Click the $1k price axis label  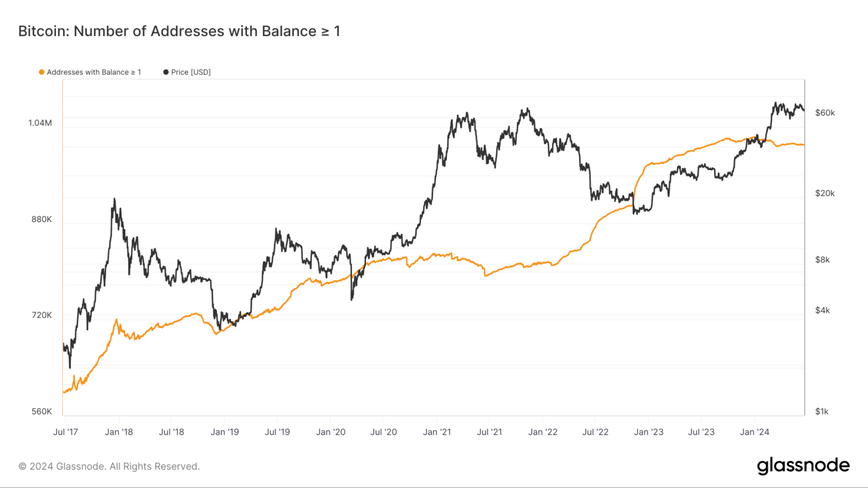[x=822, y=411]
